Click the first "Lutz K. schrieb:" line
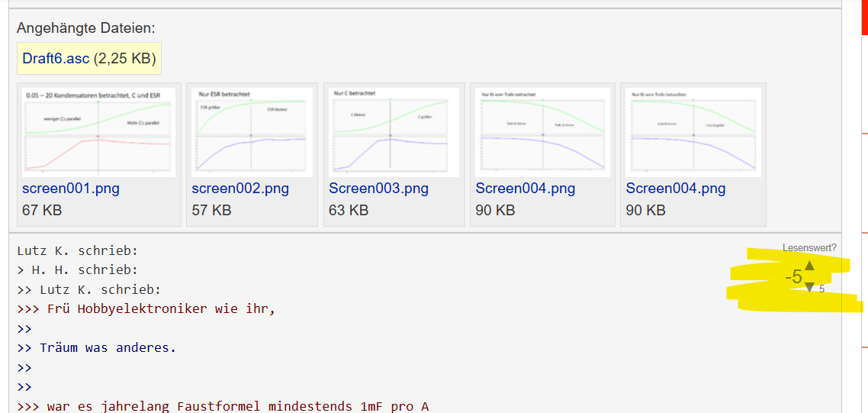This screenshot has width=868, height=413. pyautogui.click(x=78, y=250)
